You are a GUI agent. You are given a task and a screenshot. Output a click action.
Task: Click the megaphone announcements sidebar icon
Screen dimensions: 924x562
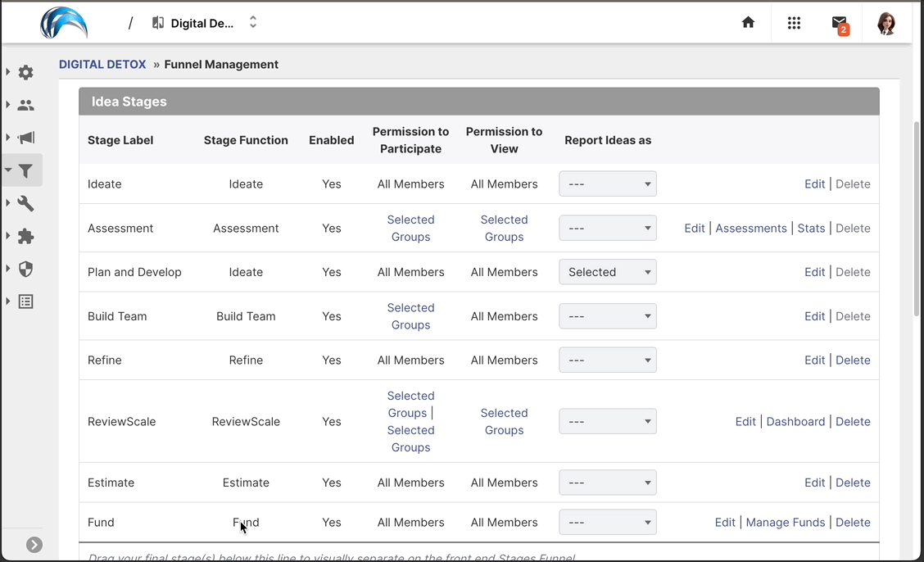coord(26,138)
